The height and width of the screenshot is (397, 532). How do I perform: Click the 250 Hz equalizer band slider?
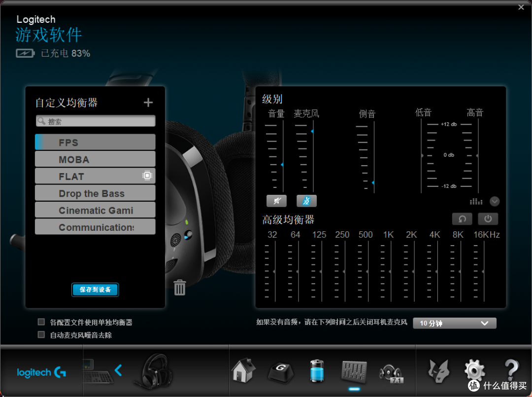pos(344,272)
